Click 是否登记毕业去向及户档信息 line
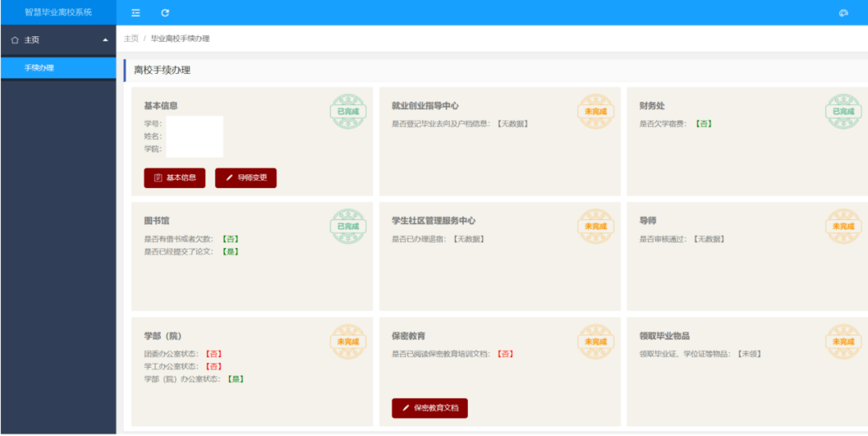Screen dimensions: 868x436 [x=461, y=124]
